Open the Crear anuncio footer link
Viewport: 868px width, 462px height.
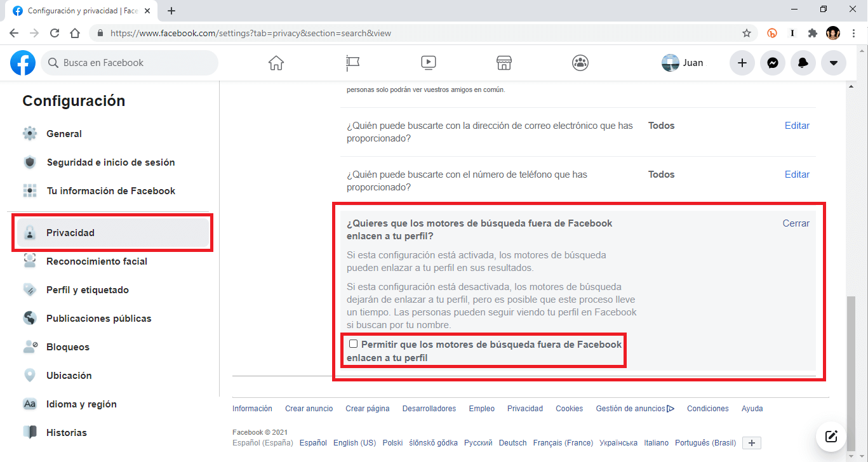point(309,409)
